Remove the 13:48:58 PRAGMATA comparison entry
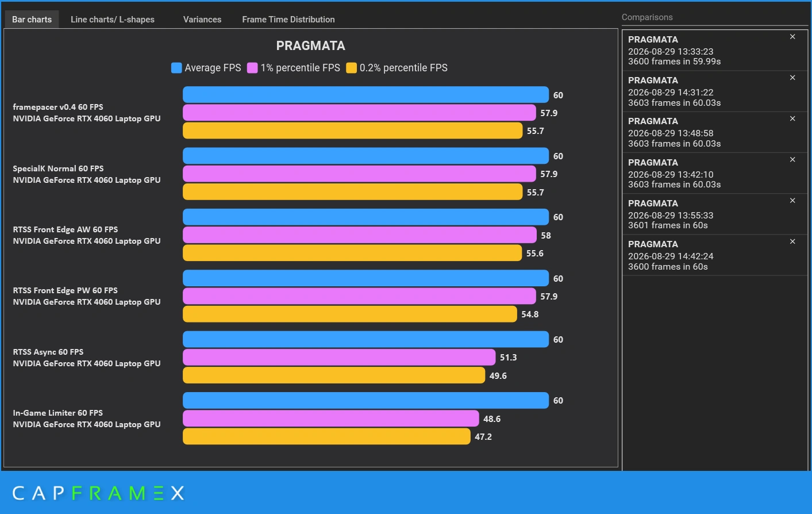This screenshot has height=514, width=812. (792, 118)
